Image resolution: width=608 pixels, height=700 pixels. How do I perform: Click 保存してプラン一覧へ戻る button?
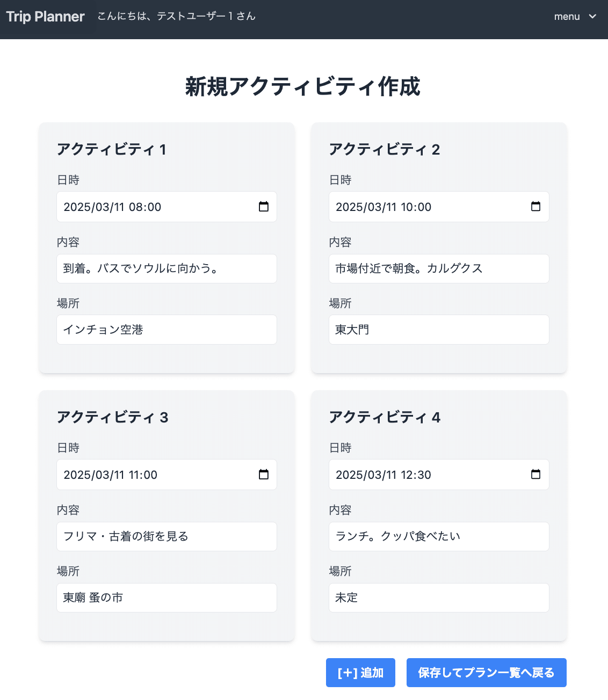coord(486,673)
